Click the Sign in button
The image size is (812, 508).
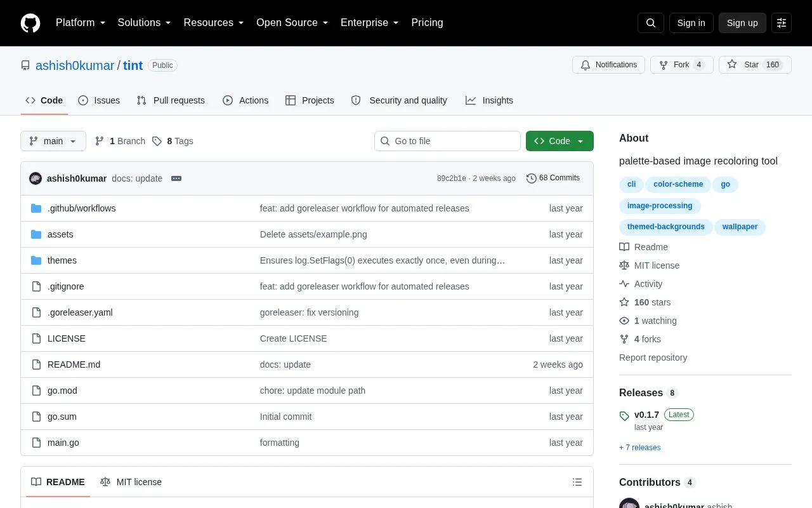[691, 23]
